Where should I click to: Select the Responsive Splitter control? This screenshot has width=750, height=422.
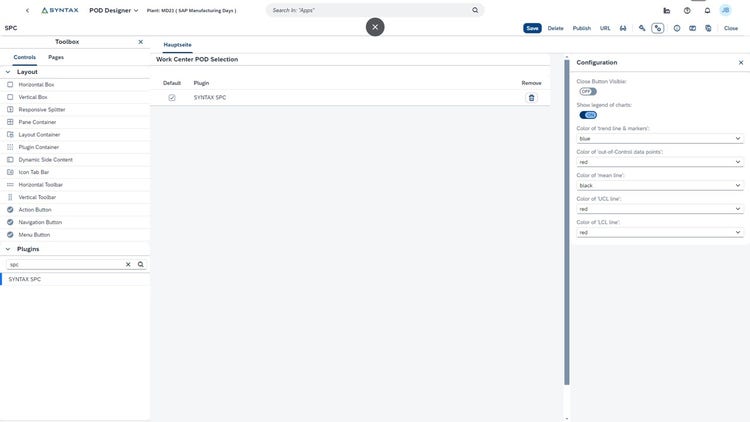75,110
